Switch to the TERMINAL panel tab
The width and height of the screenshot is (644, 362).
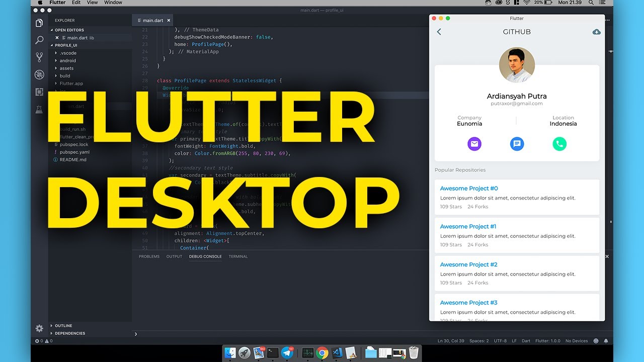[x=238, y=256]
